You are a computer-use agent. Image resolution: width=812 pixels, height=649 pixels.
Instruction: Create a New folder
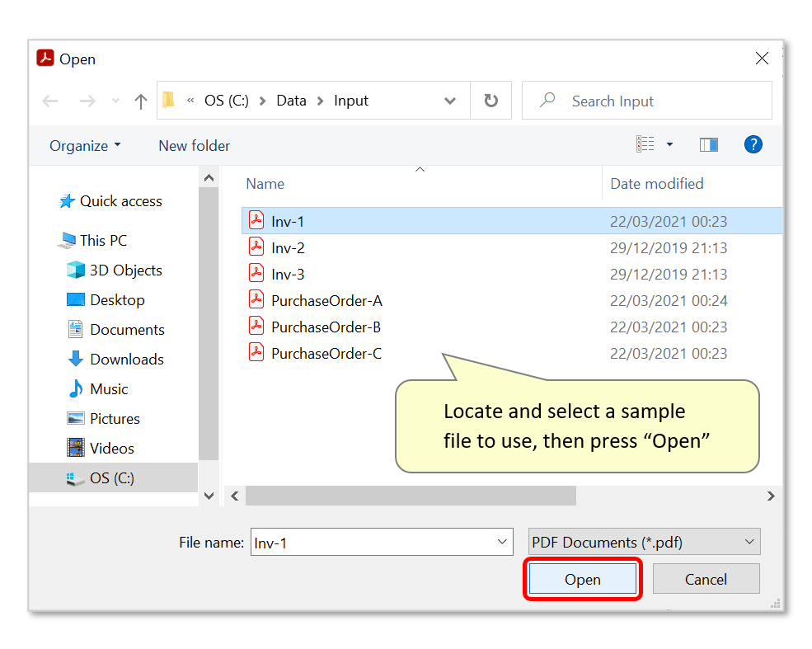194,146
